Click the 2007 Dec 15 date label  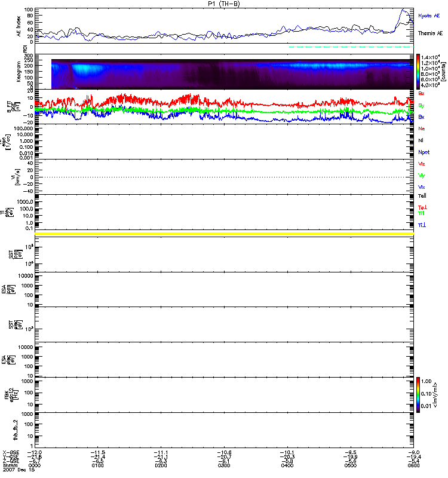(x=19, y=470)
